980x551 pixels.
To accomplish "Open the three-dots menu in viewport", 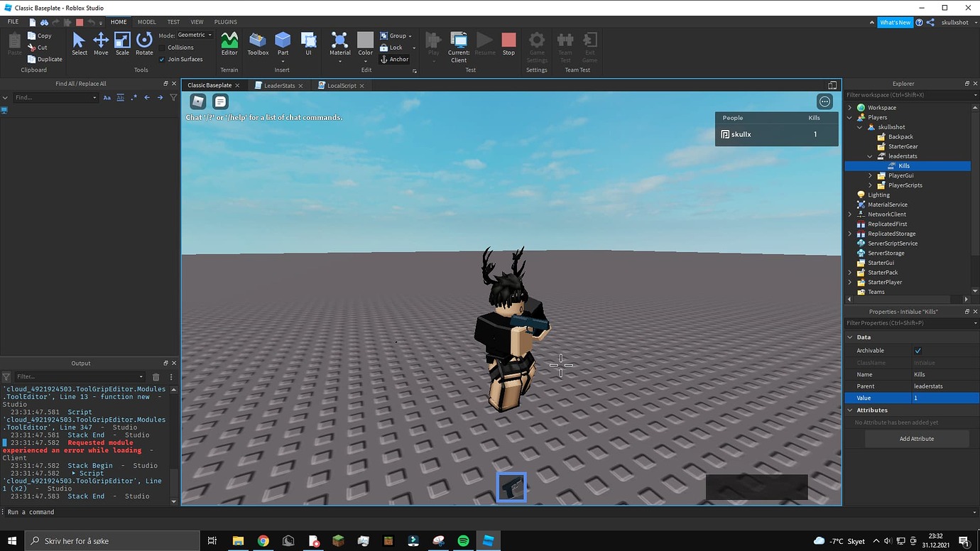I will (824, 102).
